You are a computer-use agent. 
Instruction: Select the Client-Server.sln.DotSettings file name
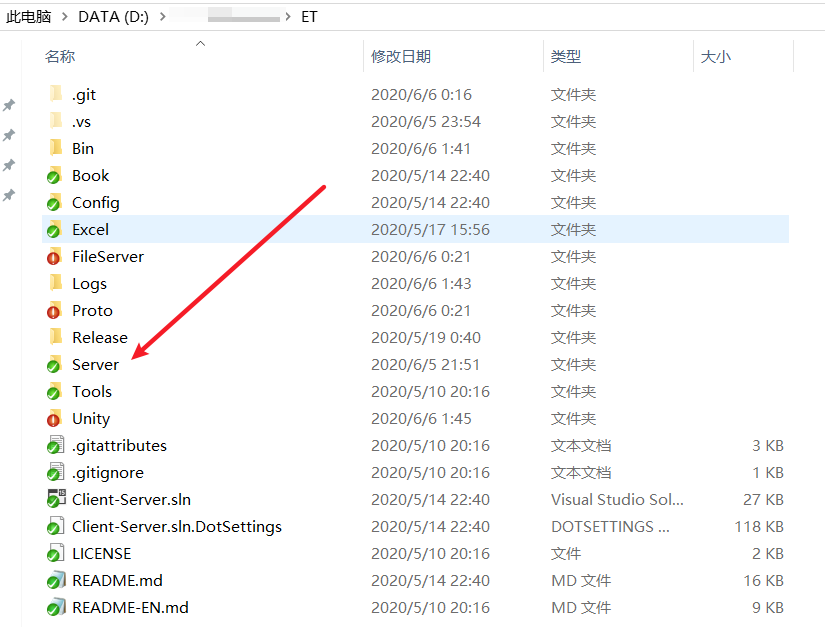tap(177, 527)
